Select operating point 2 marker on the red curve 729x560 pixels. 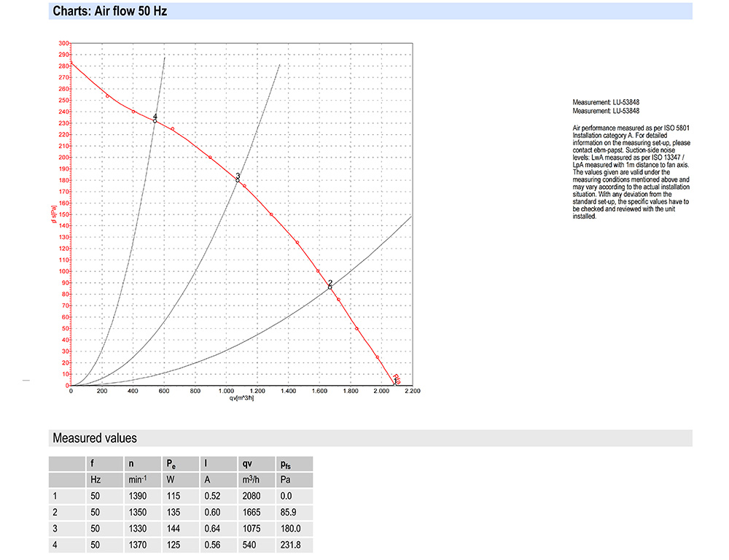click(x=330, y=287)
